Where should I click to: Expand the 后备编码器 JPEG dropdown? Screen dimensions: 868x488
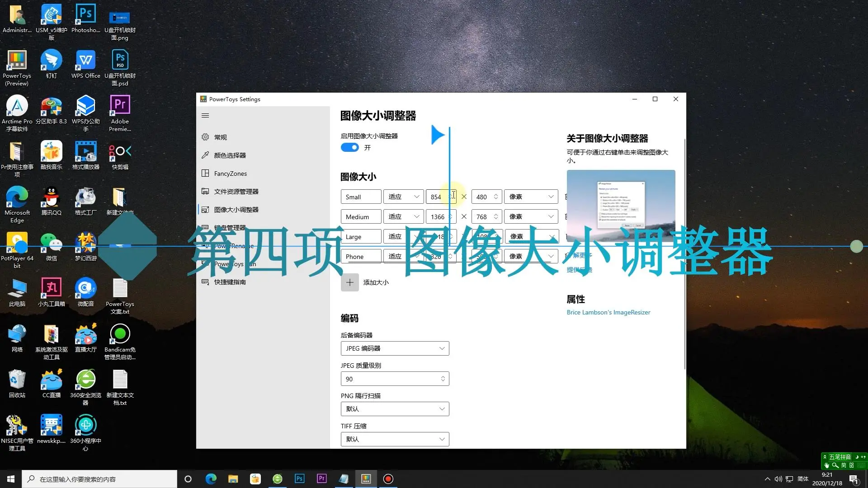point(395,348)
